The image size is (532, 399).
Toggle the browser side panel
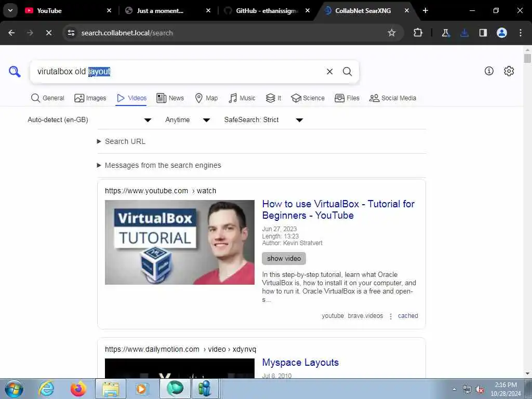point(483,33)
